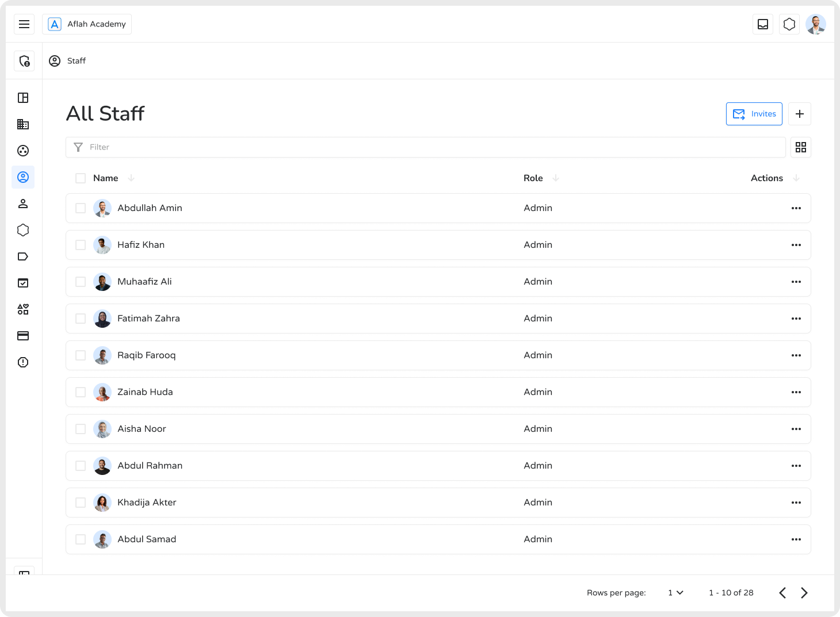Click into the Filter input field

pyautogui.click(x=426, y=147)
